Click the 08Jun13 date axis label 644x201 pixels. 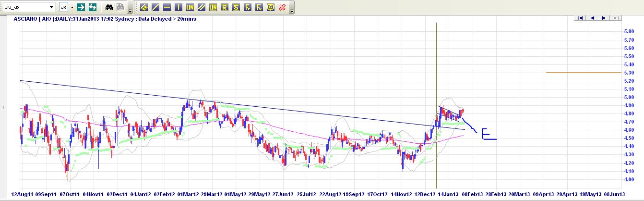(x=614, y=195)
